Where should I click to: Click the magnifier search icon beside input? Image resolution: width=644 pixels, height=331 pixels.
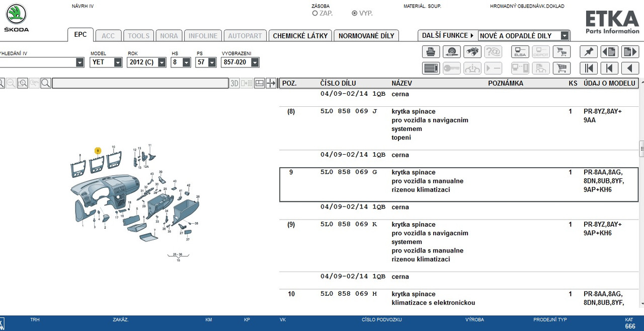[46, 83]
